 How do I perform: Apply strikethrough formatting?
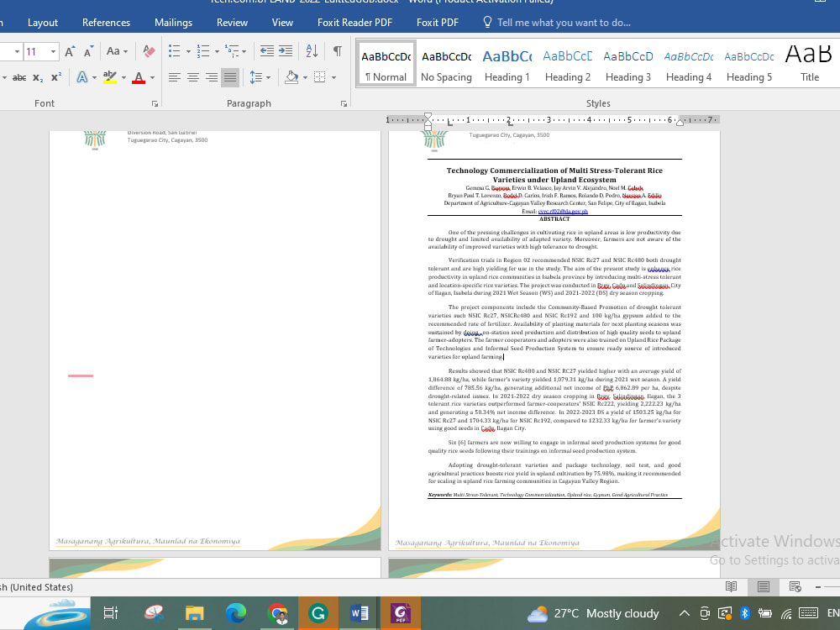point(20,77)
